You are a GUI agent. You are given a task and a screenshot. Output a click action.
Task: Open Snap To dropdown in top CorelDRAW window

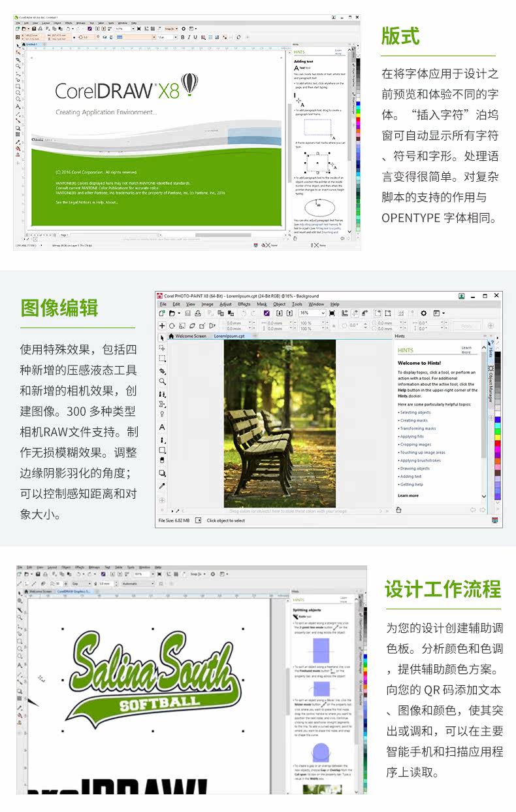point(171,29)
